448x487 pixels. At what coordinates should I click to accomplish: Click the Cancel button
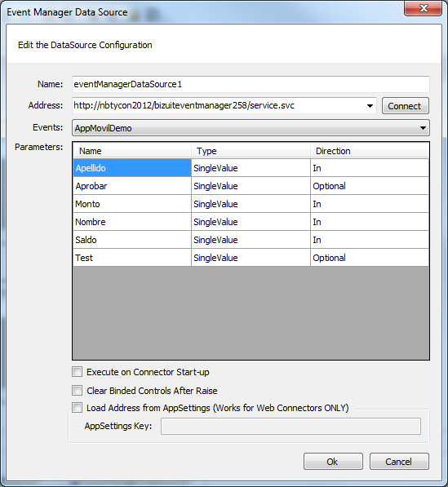[x=399, y=462]
